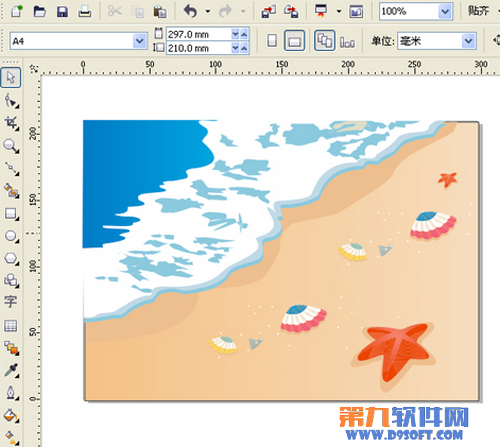
Task: Click the welcome screen icon
Action: [356, 12]
